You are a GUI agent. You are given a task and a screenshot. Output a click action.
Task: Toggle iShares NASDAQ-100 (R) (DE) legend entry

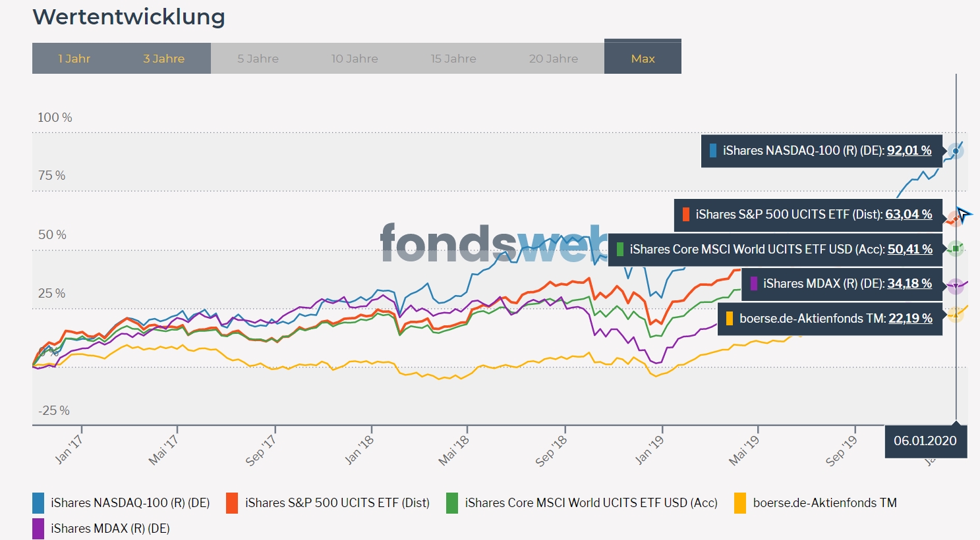pos(121,503)
